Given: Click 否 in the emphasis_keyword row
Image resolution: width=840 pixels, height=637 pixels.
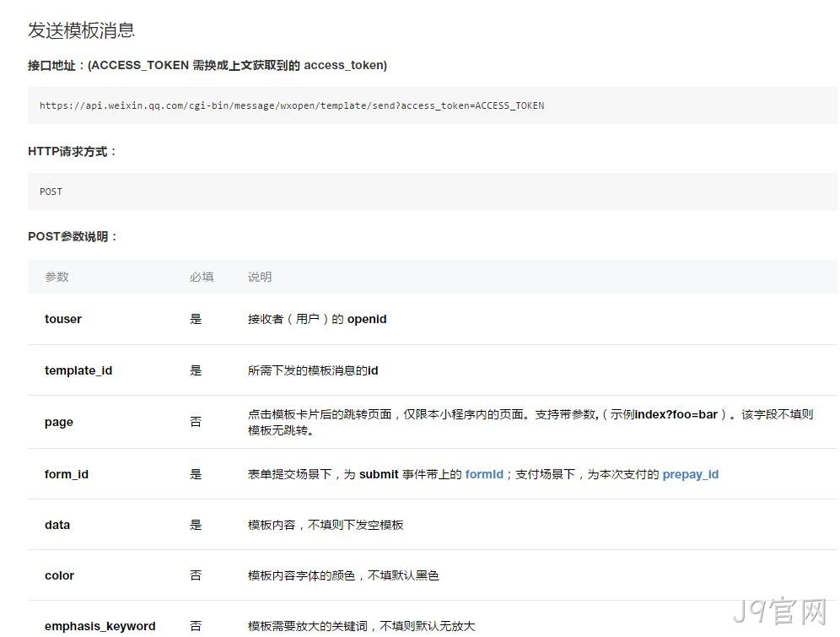Looking at the screenshot, I should point(196,626).
